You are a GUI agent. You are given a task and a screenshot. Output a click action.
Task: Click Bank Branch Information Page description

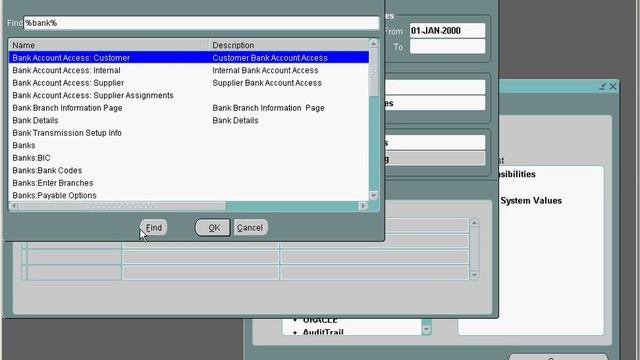[x=269, y=108]
